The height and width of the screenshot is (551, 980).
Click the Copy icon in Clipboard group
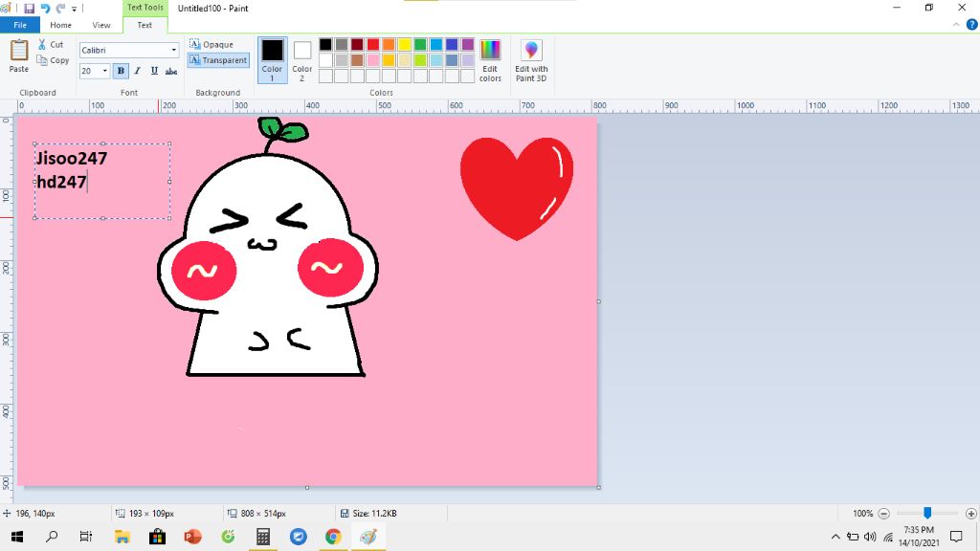click(42, 60)
